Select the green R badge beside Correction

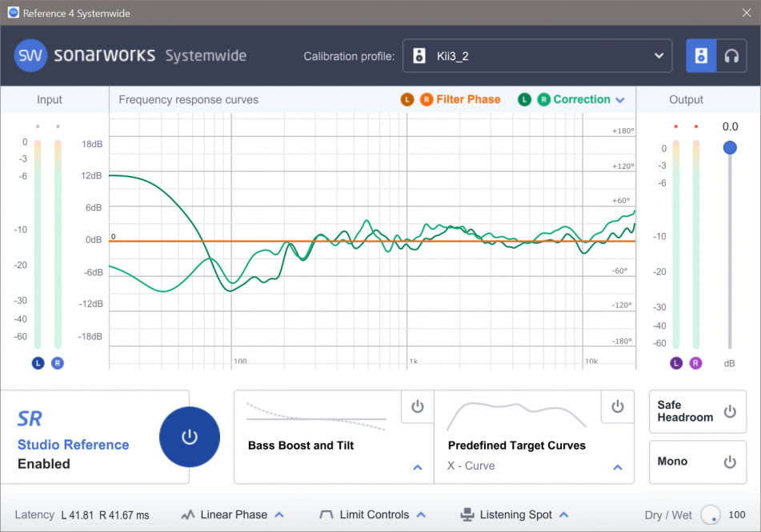546,99
